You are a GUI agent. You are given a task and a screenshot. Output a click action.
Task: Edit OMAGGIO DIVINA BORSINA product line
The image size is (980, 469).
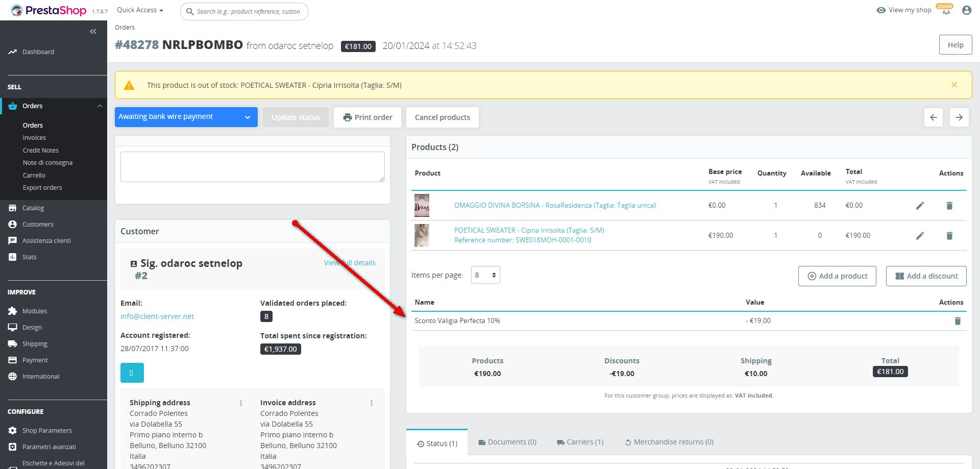pos(920,206)
